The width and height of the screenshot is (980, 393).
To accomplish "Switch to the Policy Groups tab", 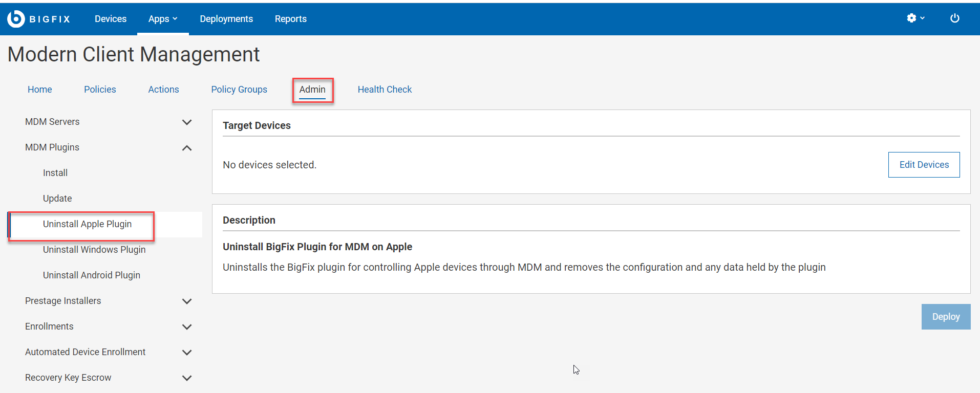I will [239, 90].
